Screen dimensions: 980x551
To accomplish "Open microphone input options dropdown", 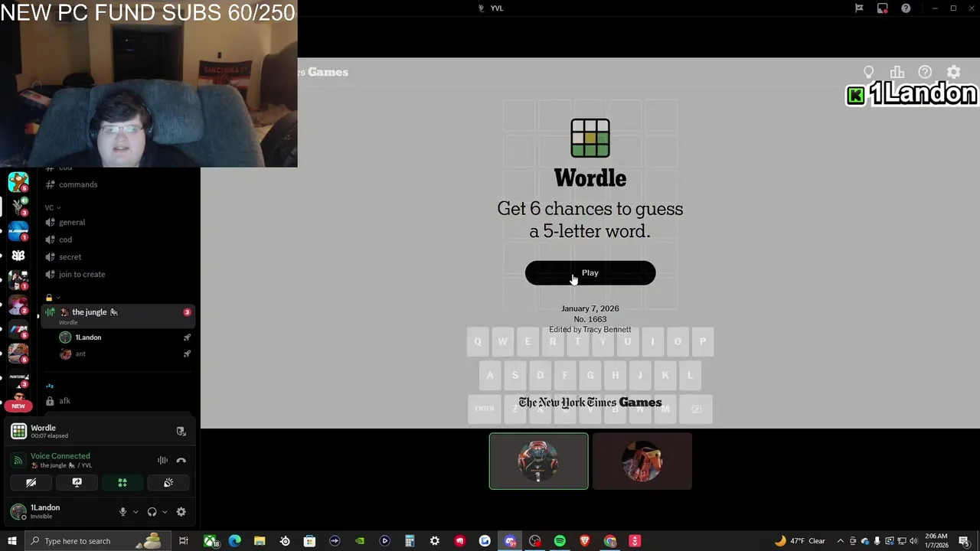I will (136, 512).
